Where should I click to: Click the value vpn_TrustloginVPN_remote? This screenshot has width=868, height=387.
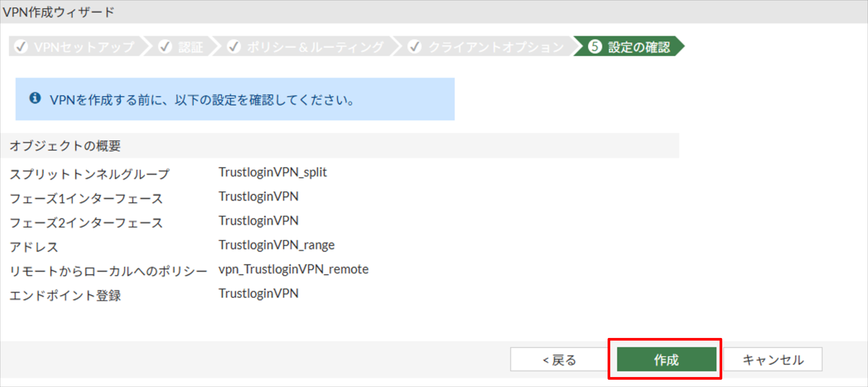pos(294,269)
